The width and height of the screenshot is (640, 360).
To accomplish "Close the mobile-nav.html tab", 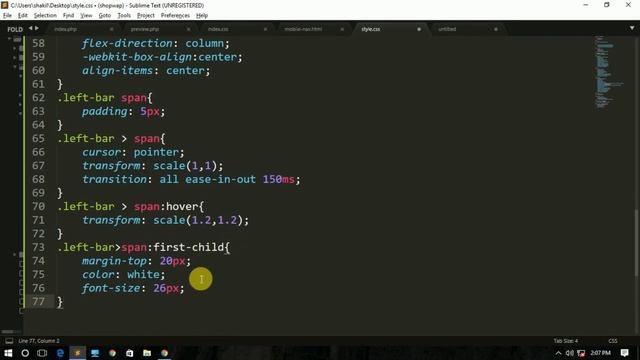I will click(342, 29).
